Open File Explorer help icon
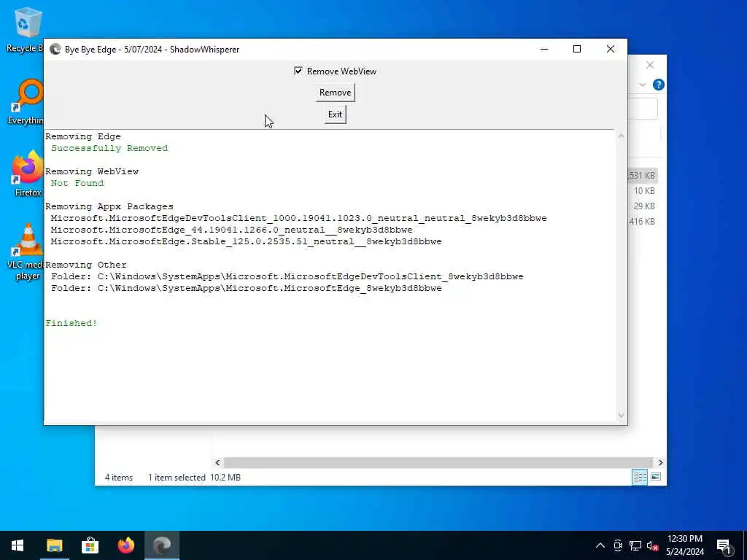This screenshot has height=560, width=747. 659,85
